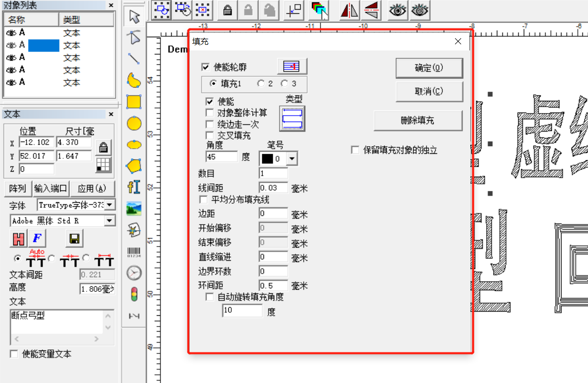The width and height of the screenshot is (588, 383).
Task: Click the vertical mirror toolbar icon
Action: pyautogui.click(x=371, y=10)
